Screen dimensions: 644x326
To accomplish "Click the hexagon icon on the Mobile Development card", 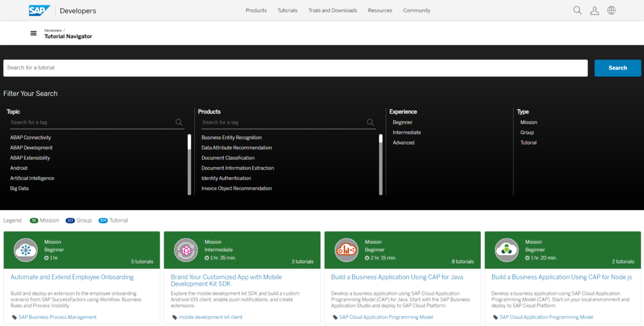I will [185, 250].
